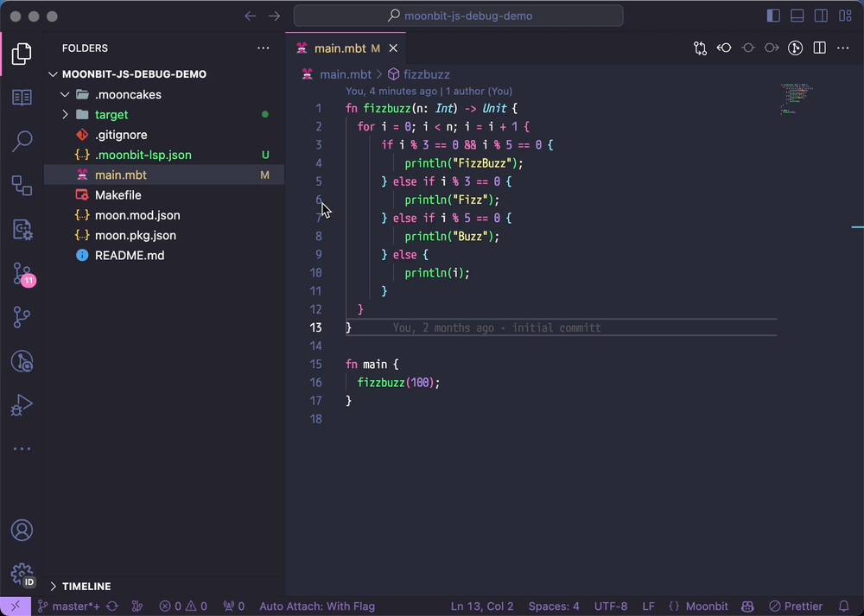Select the Moonbit language mode

point(707,606)
